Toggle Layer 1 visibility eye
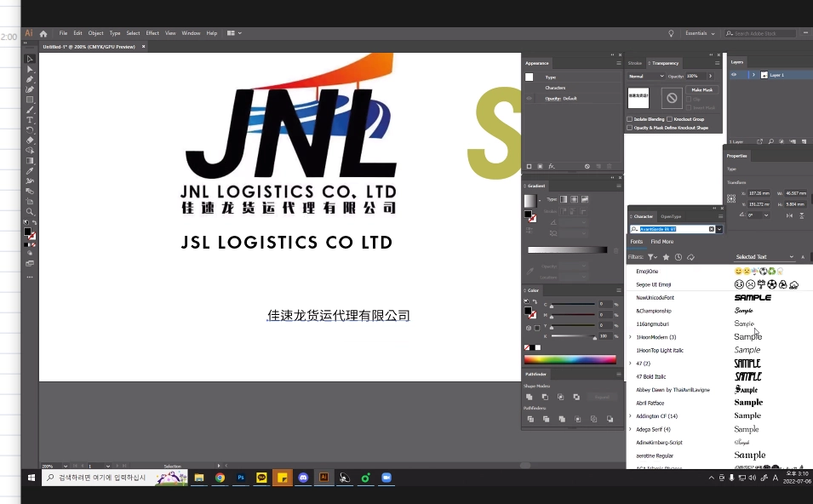813x504 pixels. pyautogui.click(x=734, y=75)
